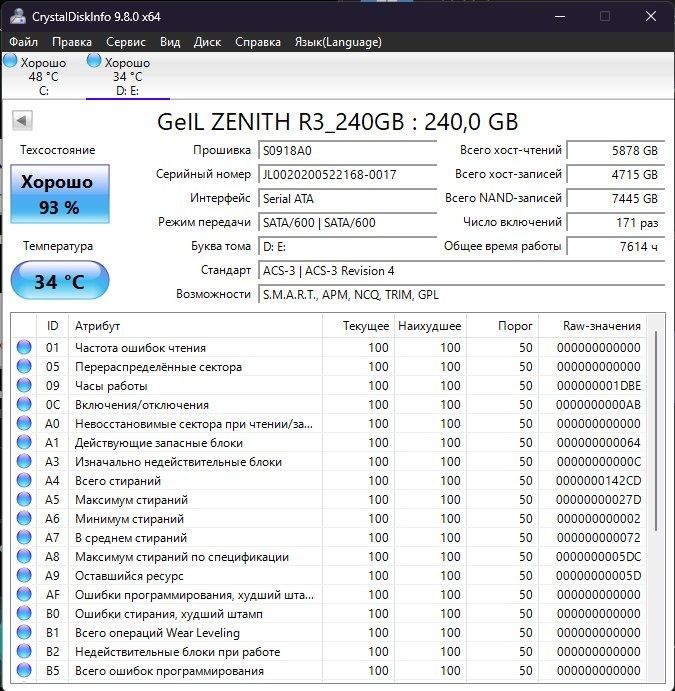Click the S.M.A.R.T., APM, NCQ features field

coord(461,294)
